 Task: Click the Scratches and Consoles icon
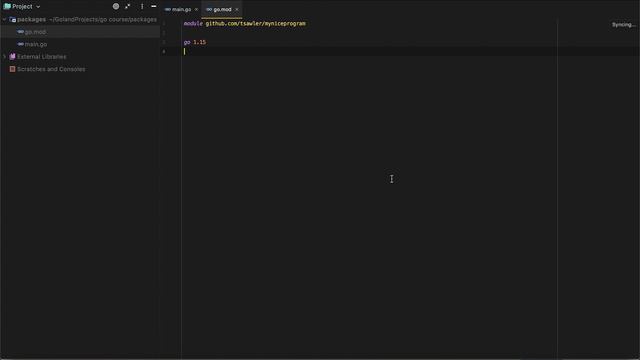point(12,69)
